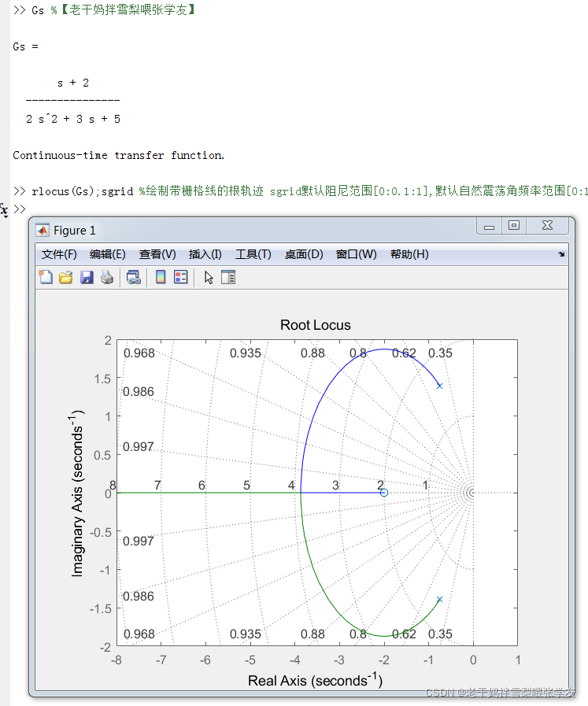Click the upper pole x marker on the locus
This screenshot has width=588, height=706.
click(x=439, y=386)
